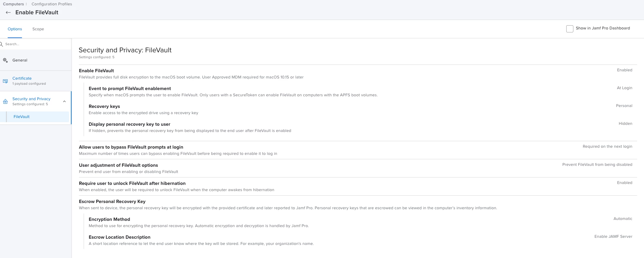Collapse the Security and Privacy section chevron
644x258 pixels.
64,101
